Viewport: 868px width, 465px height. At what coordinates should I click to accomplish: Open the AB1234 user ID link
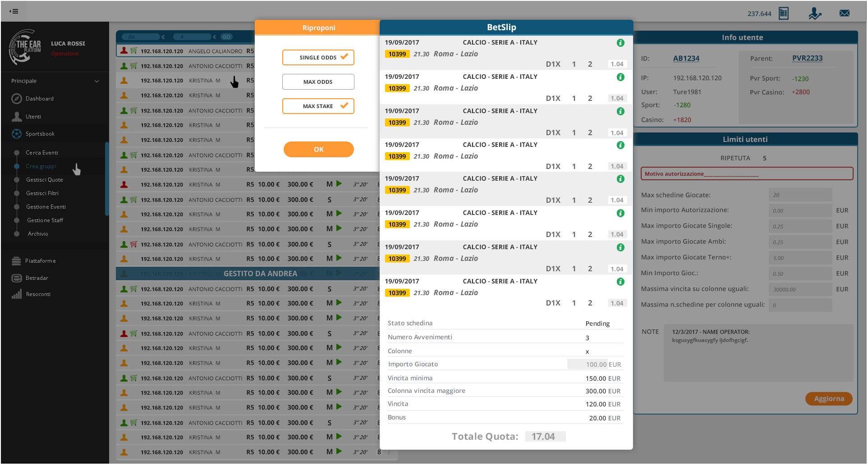point(686,59)
